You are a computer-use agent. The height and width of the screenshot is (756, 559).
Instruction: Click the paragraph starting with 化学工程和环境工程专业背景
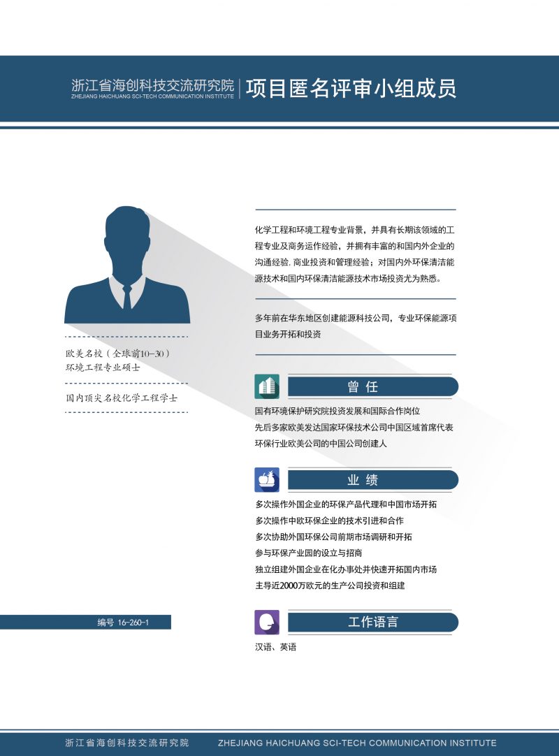click(x=355, y=254)
